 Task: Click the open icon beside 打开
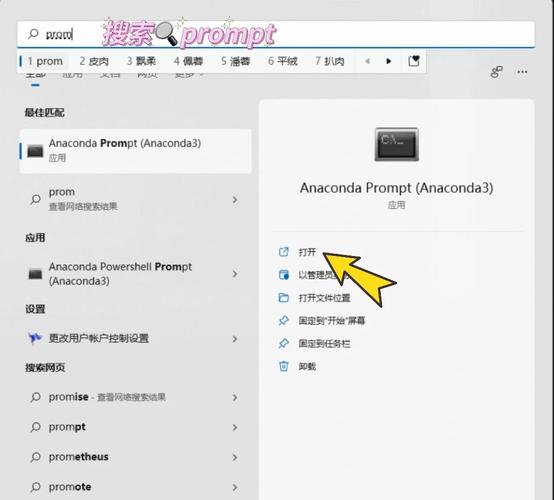284,252
